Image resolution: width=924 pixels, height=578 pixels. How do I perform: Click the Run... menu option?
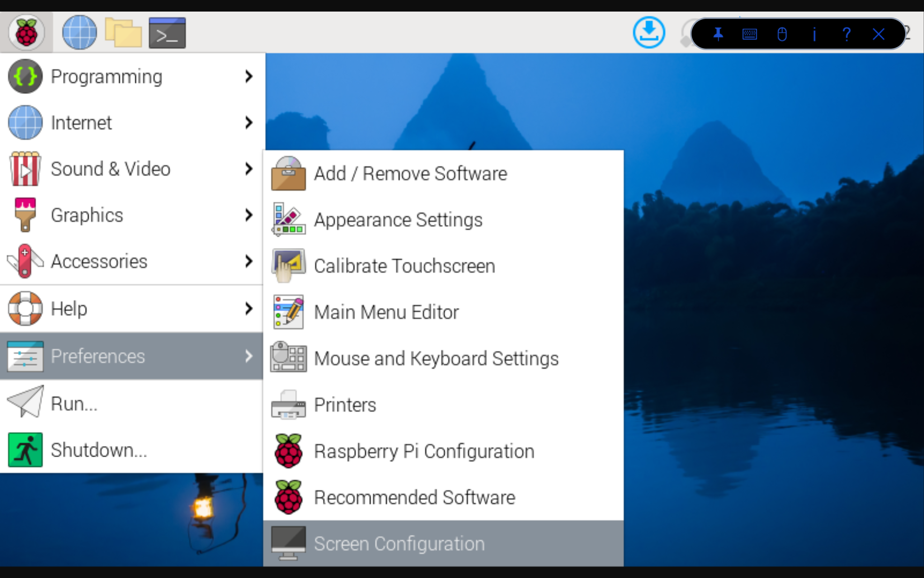tap(75, 404)
